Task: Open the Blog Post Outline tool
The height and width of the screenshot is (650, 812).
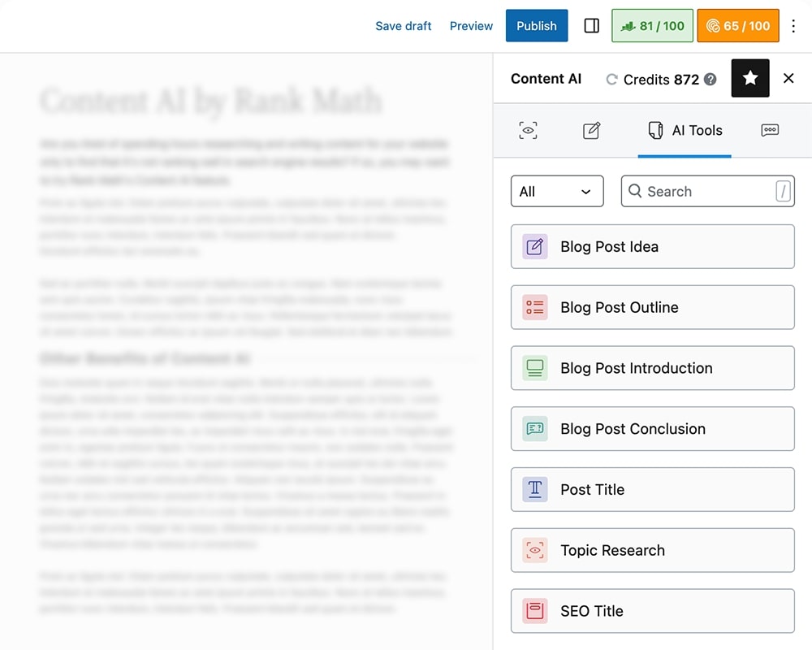Action: click(x=653, y=307)
